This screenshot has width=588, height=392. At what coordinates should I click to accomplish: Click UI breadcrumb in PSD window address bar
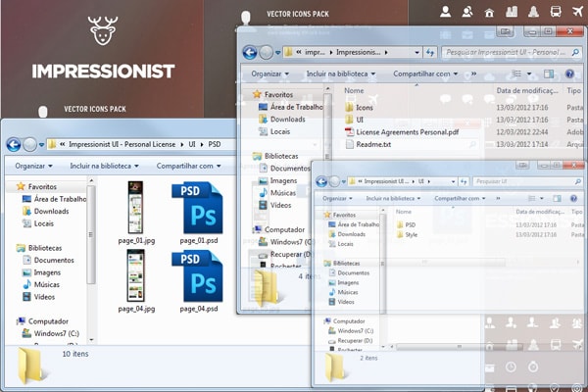192,144
